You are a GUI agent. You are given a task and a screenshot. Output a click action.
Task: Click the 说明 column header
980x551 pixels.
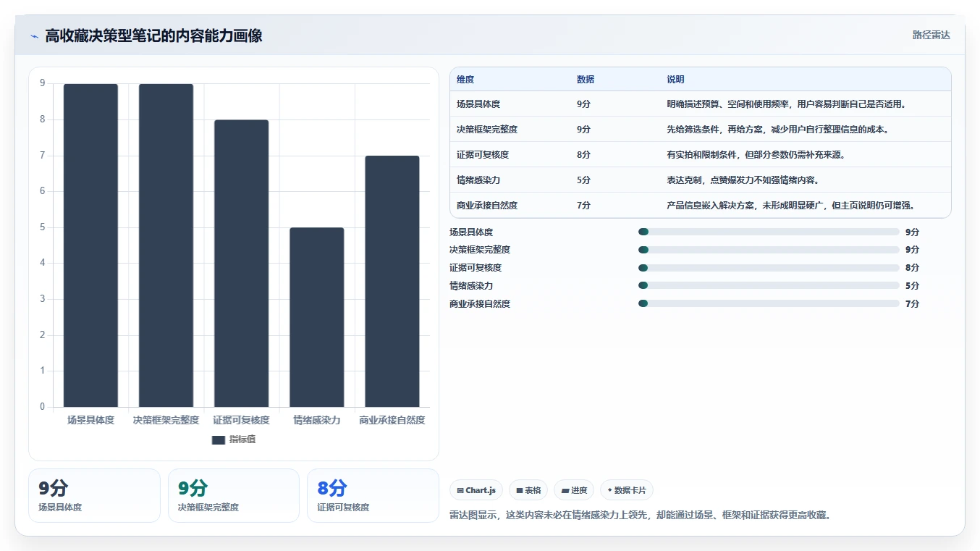coord(675,80)
